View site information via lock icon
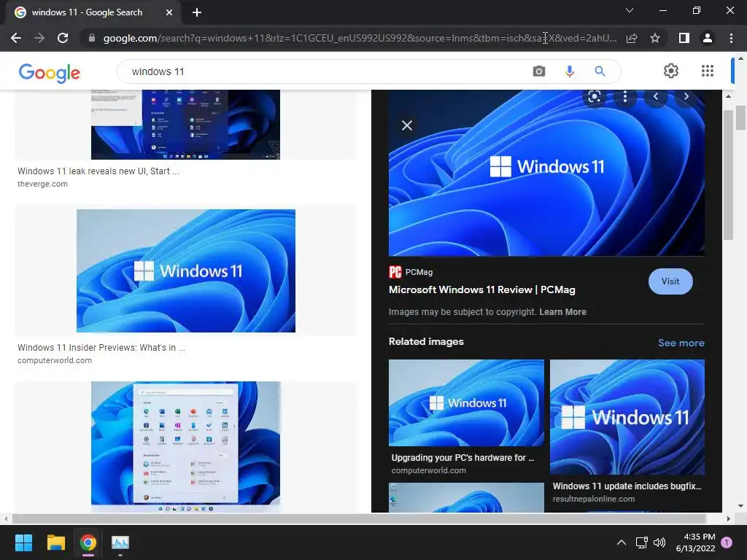 click(x=92, y=38)
